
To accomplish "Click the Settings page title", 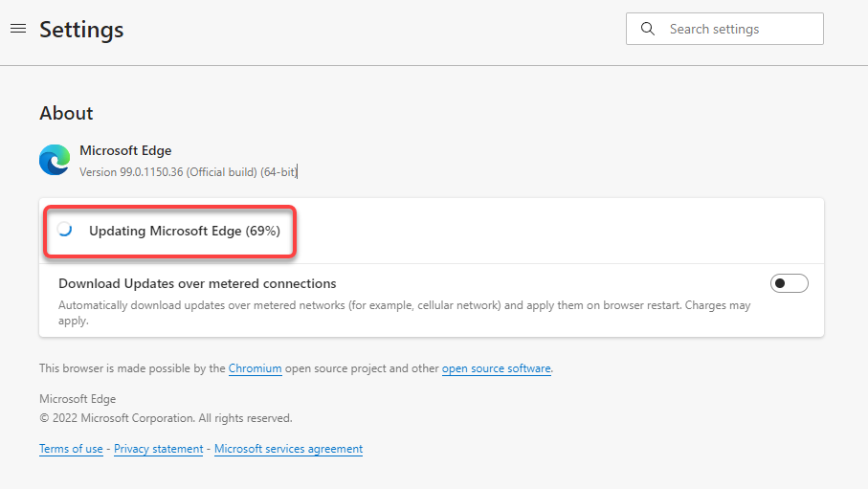I will (x=81, y=30).
